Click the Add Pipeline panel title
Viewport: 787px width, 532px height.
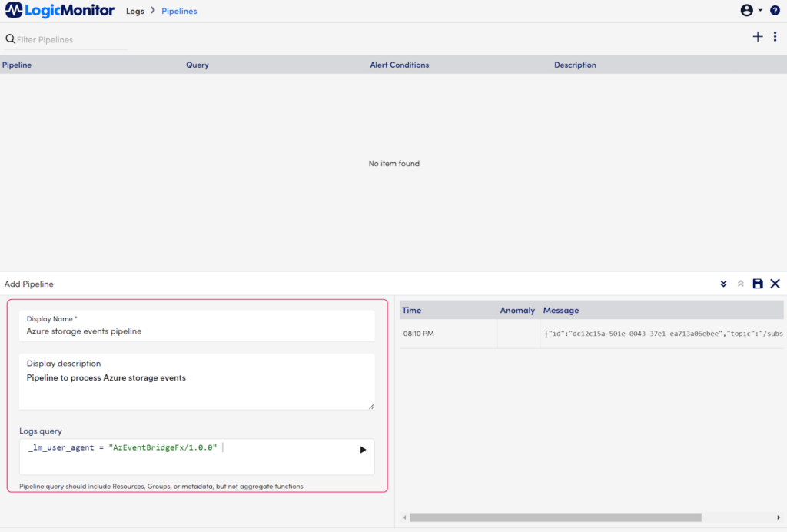(28, 284)
